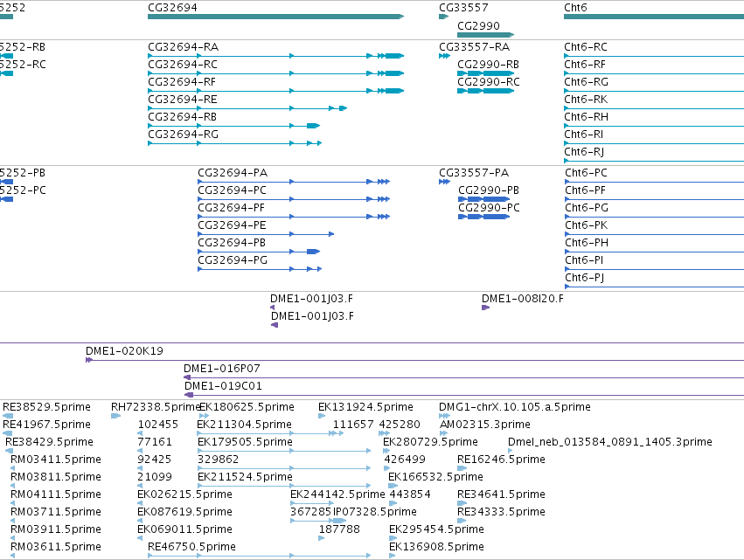Click EST 329862 label
This screenshot has width=744, height=560.
(x=219, y=460)
